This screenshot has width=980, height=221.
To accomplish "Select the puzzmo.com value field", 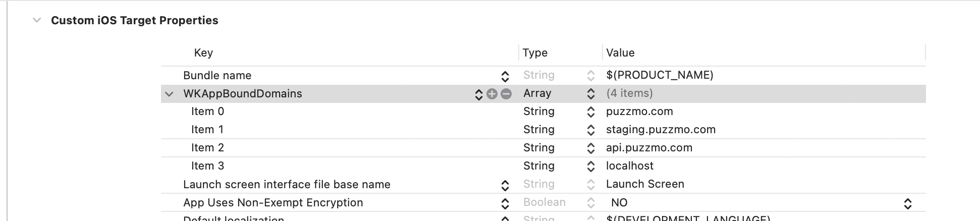I will (639, 112).
